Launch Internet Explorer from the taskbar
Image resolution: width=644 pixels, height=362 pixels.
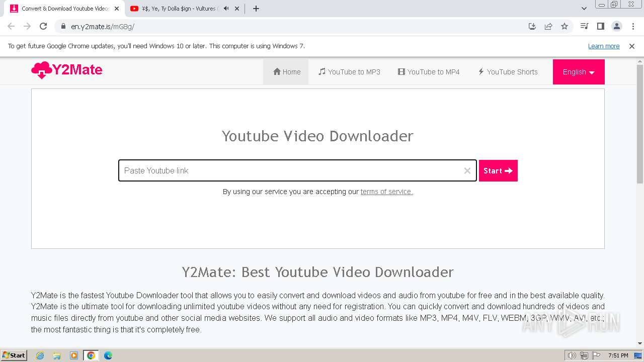(x=40, y=355)
